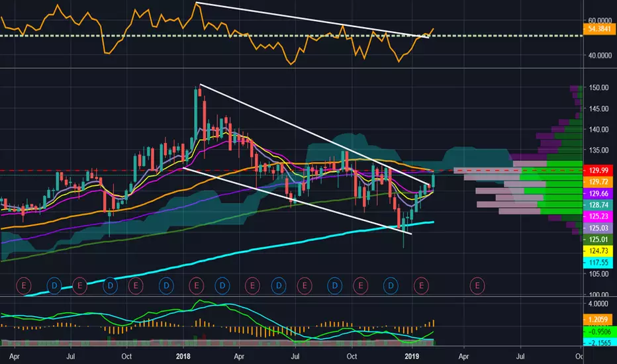Open the dividend marker dated June 2018
617x364 pixels.
279,285
